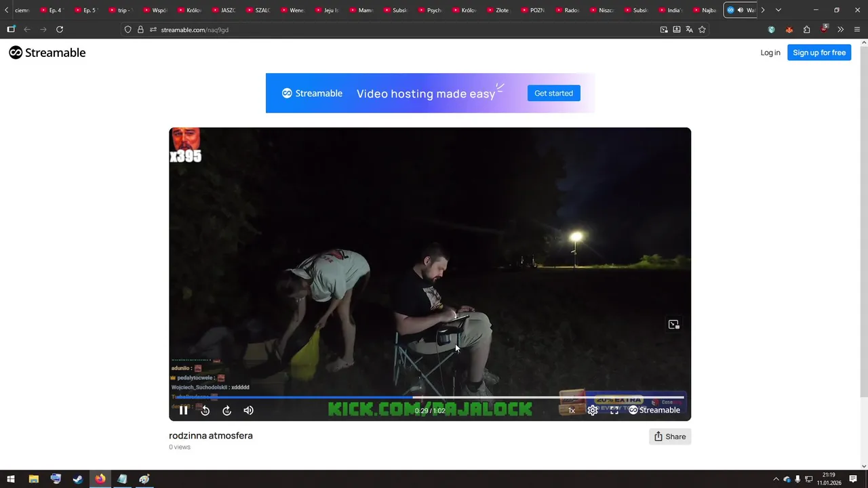Switch to the Złote tab

click(x=499, y=10)
